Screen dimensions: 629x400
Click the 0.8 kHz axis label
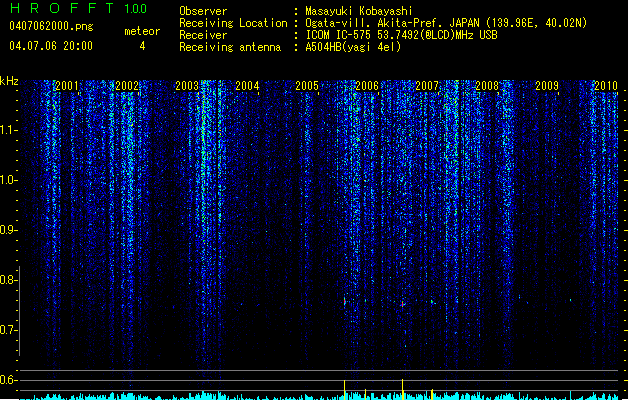[8, 280]
